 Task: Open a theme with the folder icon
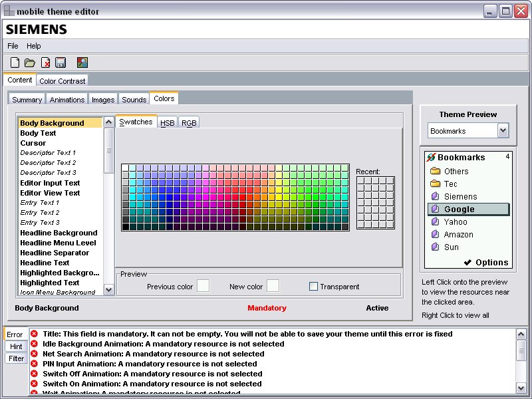coord(30,63)
